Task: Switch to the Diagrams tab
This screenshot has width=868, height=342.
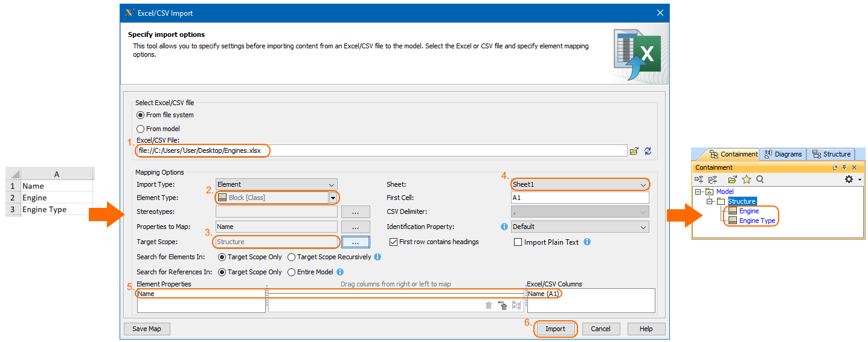Action: pos(783,154)
